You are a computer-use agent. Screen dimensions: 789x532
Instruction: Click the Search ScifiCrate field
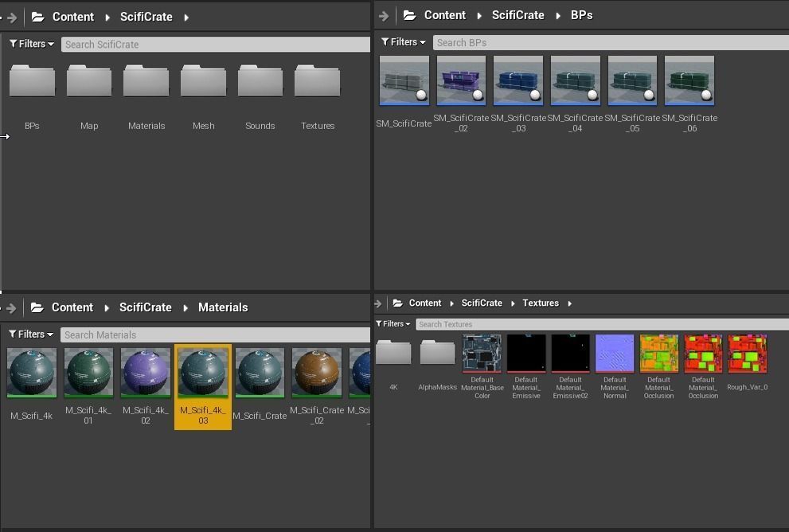tap(216, 45)
